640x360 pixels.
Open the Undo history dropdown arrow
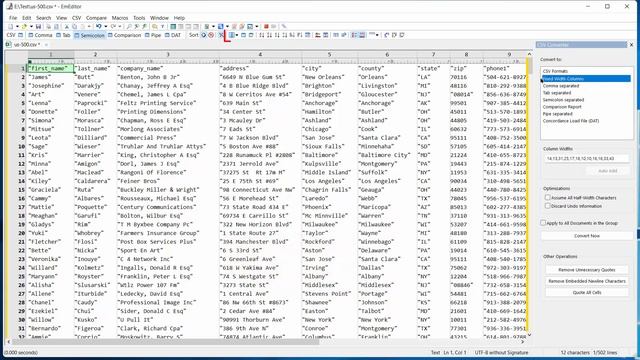(x=105, y=27)
